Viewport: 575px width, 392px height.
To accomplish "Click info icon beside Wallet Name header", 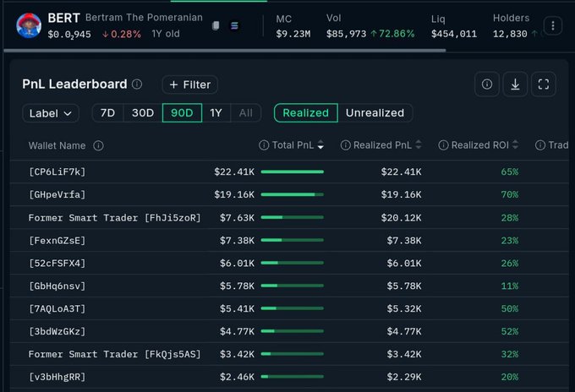I will 98,146.
